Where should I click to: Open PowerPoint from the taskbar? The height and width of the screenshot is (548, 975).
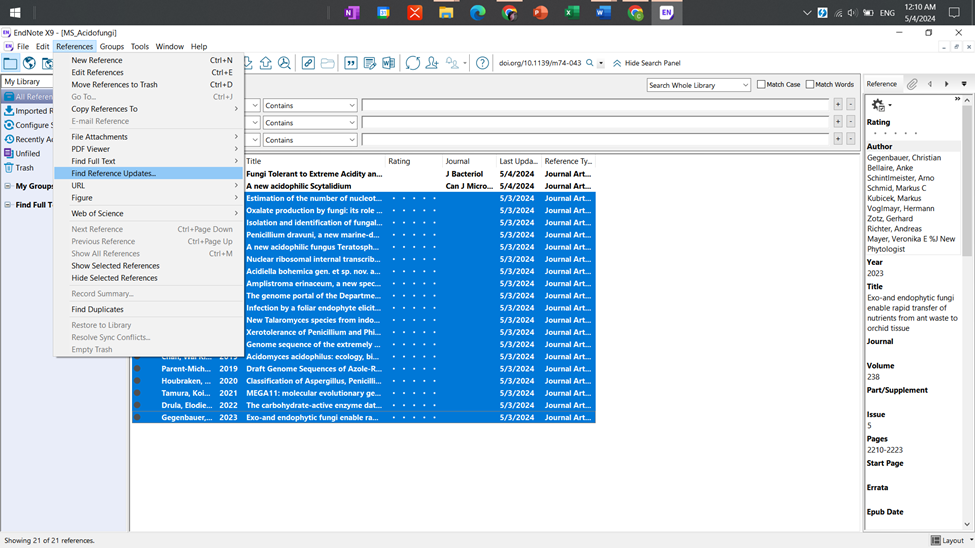coord(540,12)
